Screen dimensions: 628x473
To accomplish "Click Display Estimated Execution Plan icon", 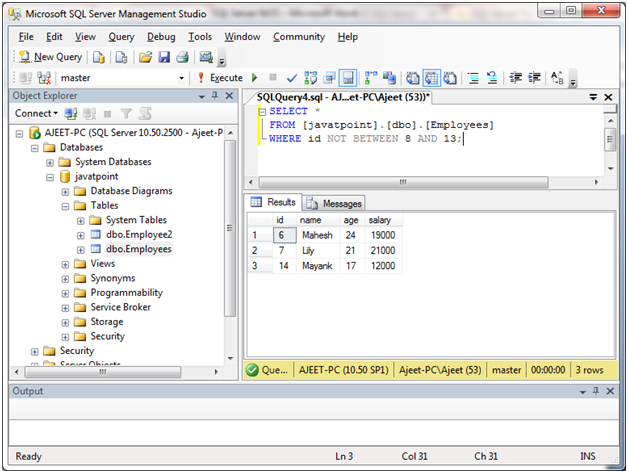I will click(x=310, y=78).
